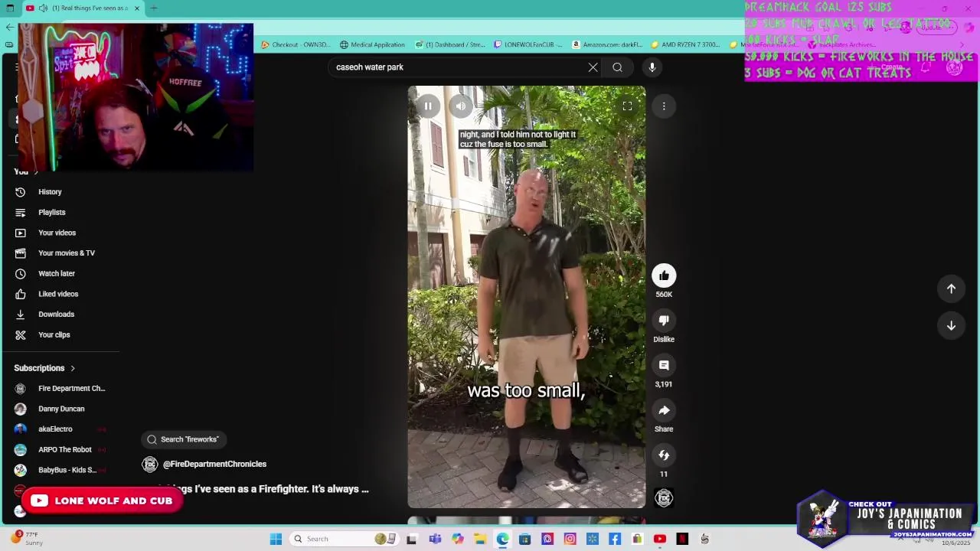Open Danny Duncan subscription

(61, 409)
